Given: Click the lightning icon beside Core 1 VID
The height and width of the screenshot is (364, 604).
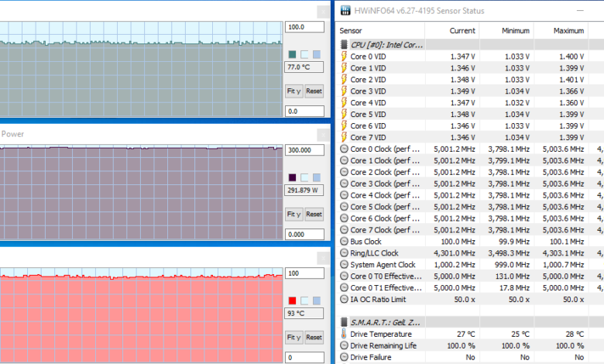Looking at the screenshot, I should tap(344, 68).
